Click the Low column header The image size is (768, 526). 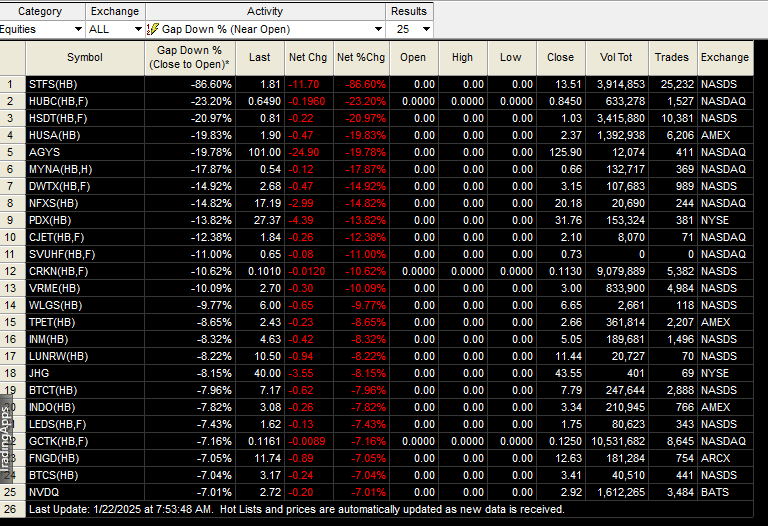(x=511, y=58)
